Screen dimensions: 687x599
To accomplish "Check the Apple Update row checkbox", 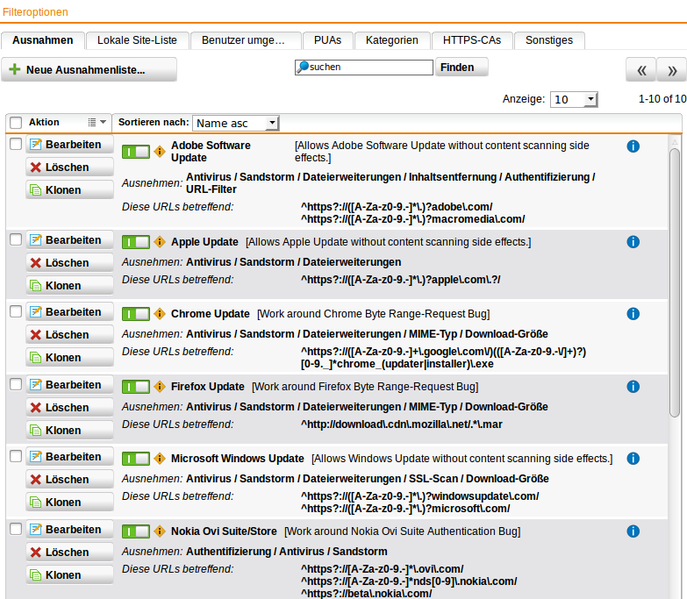I will point(15,240).
